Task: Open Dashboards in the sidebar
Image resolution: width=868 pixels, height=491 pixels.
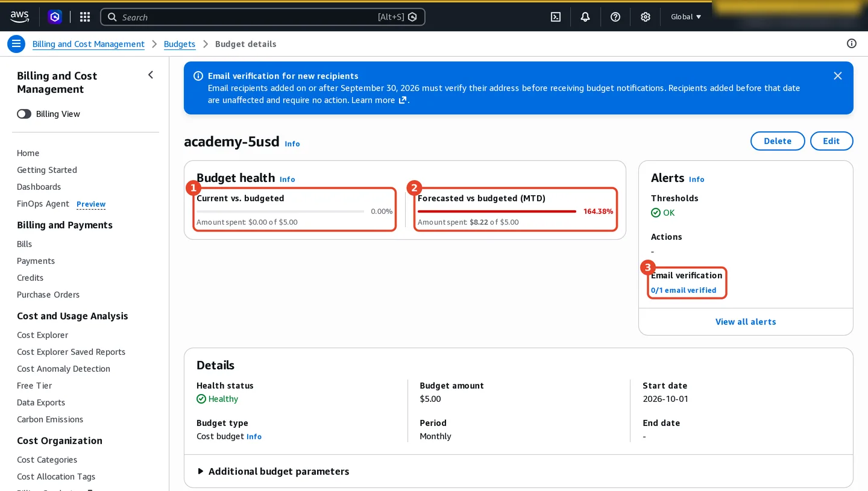Action: [x=39, y=187]
